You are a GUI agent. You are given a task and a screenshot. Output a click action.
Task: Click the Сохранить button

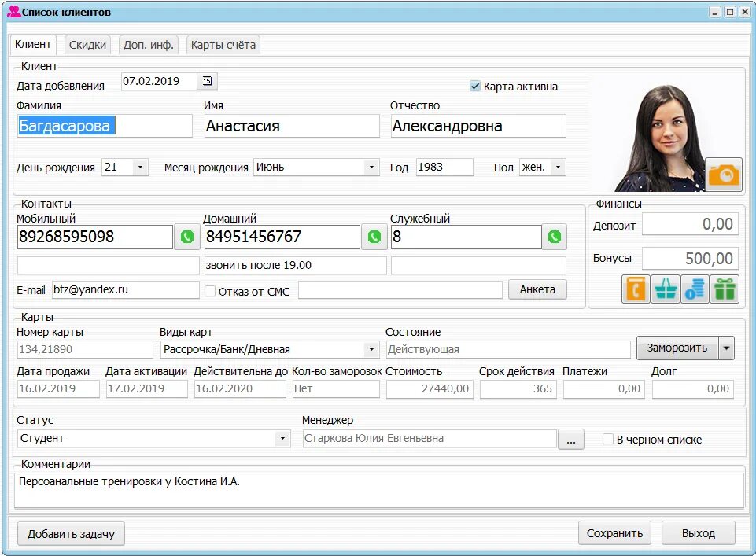coord(614,533)
